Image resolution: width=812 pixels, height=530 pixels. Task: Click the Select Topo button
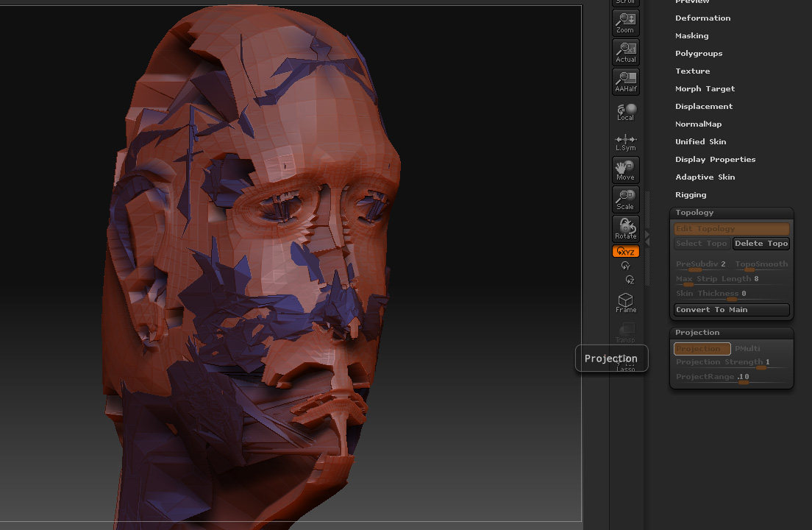pyautogui.click(x=702, y=244)
